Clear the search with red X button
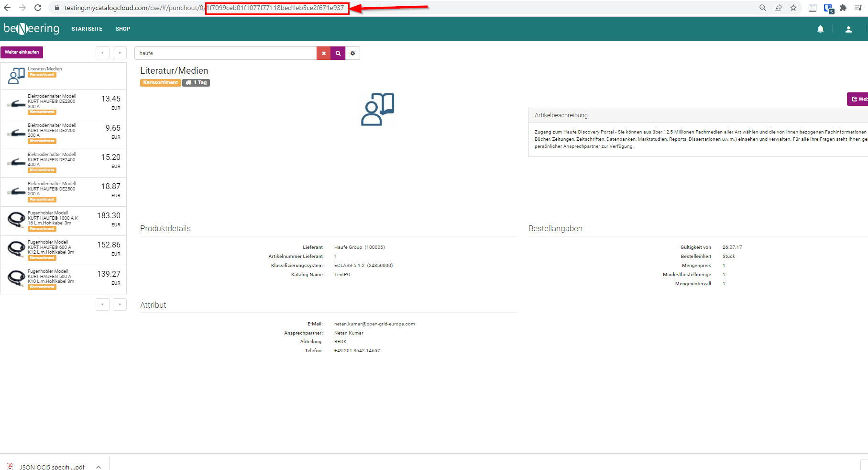 pos(324,53)
